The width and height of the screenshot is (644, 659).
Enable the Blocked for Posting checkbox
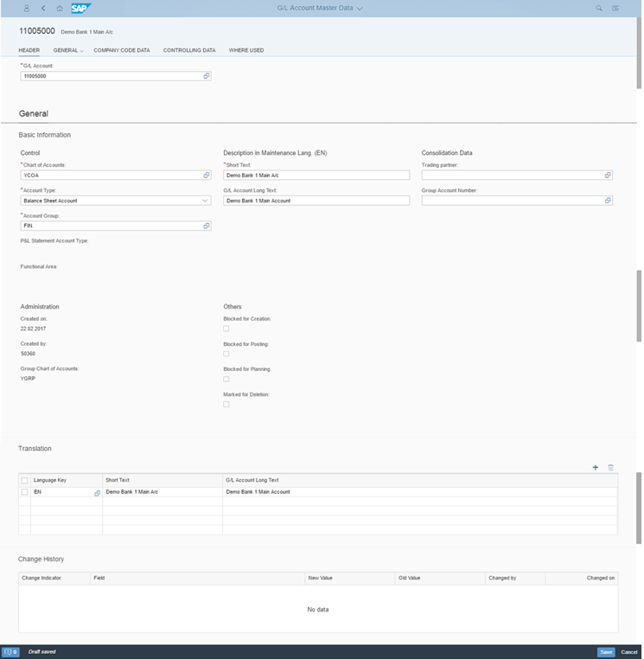(226, 354)
